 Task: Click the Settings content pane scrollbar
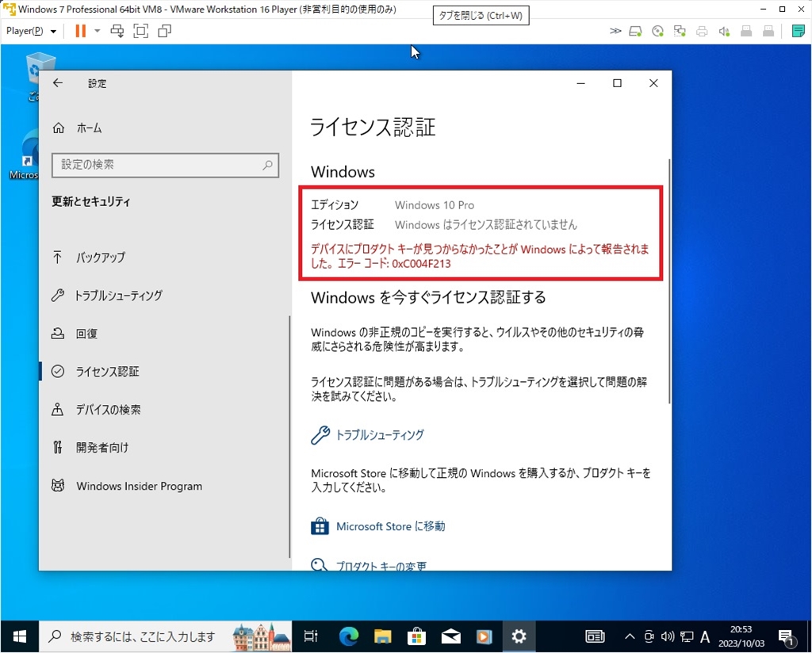[669, 282]
